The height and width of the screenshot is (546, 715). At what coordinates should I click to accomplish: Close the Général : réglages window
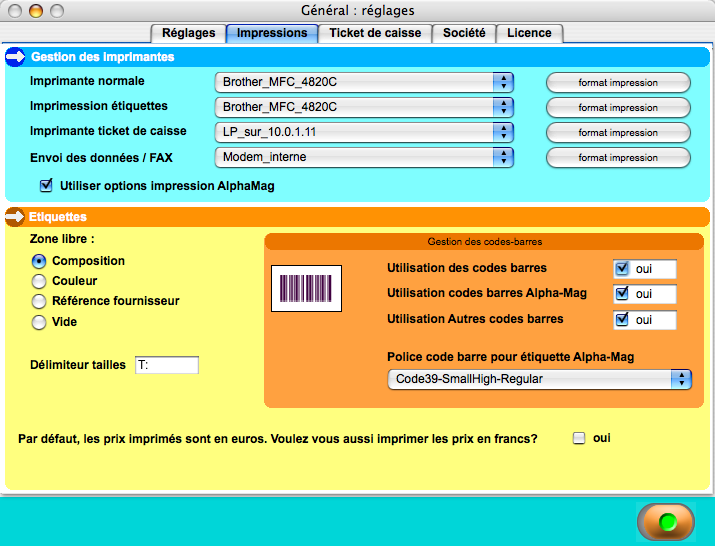[x=15, y=10]
